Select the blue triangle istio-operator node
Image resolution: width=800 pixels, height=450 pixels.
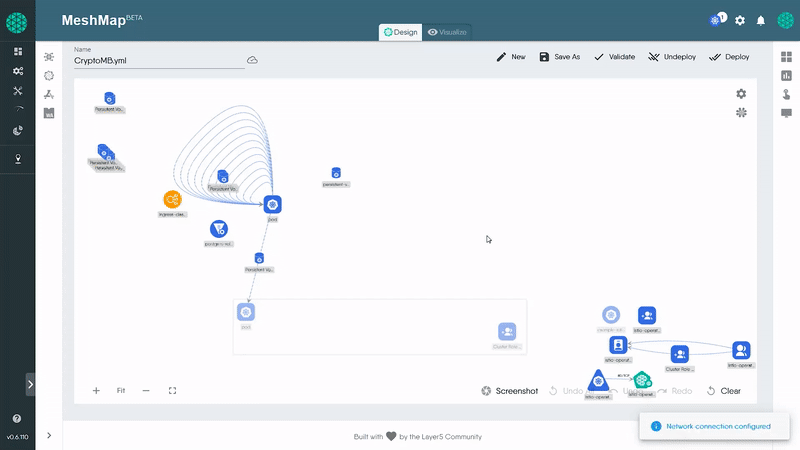[x=598, y=381]
